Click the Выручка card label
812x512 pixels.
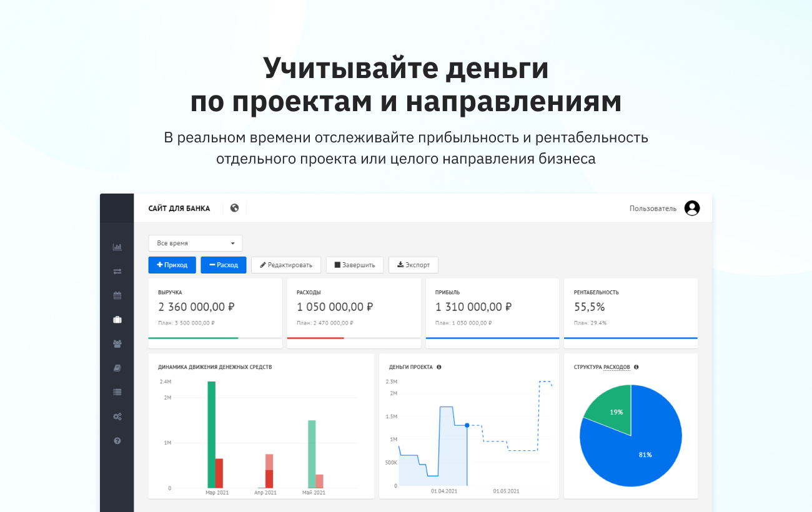170,292
